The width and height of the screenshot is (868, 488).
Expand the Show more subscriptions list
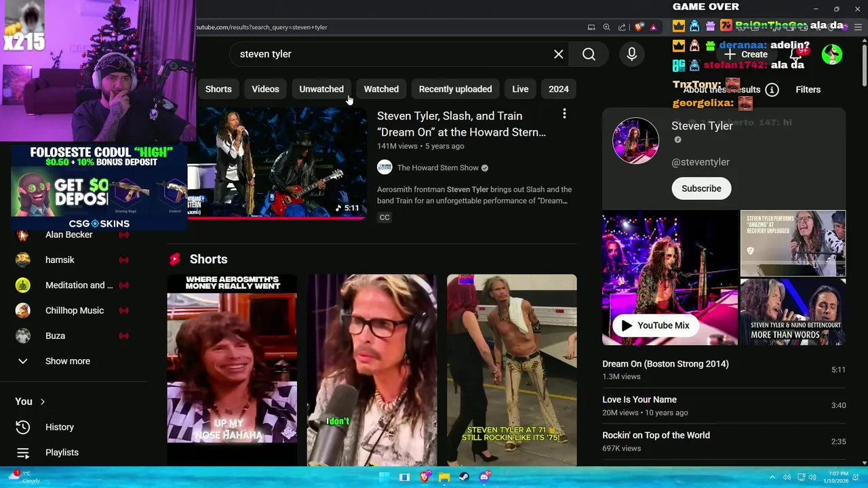coord(68,361)
